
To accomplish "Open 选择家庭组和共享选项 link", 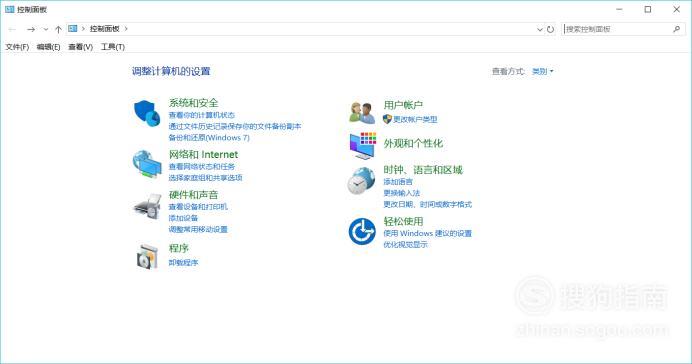I will click(205, 178).
